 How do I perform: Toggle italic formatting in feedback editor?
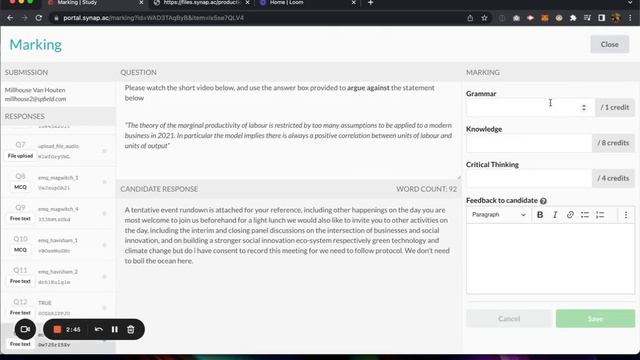pos(555,215)
